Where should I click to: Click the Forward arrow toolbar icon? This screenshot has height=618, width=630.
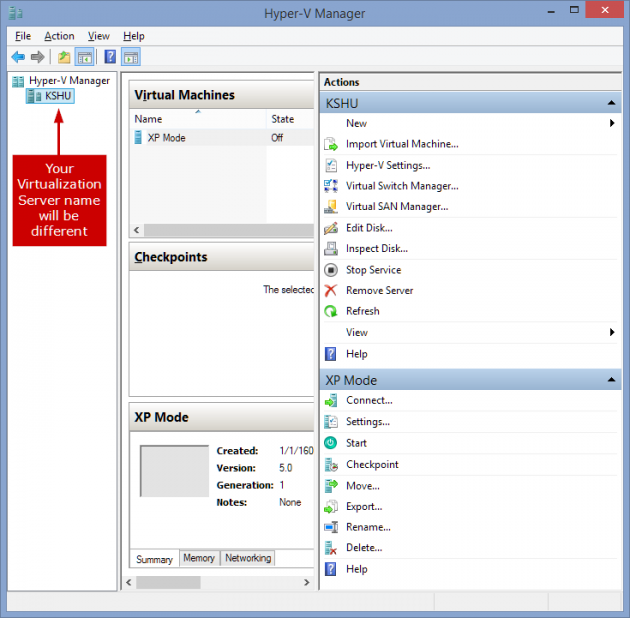click(37, 57)
